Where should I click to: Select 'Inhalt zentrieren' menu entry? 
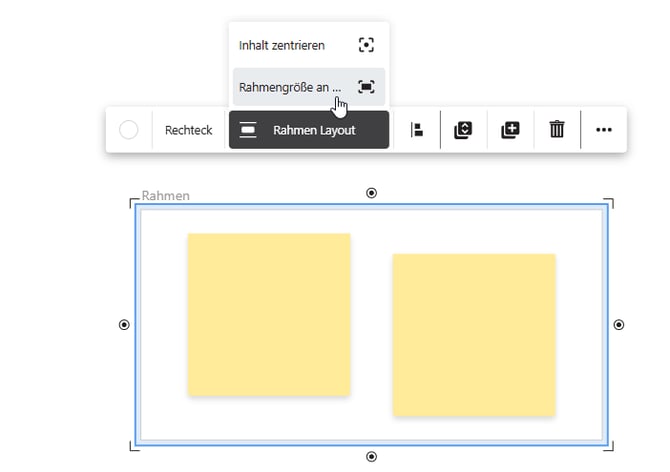[x=290, y=45]
